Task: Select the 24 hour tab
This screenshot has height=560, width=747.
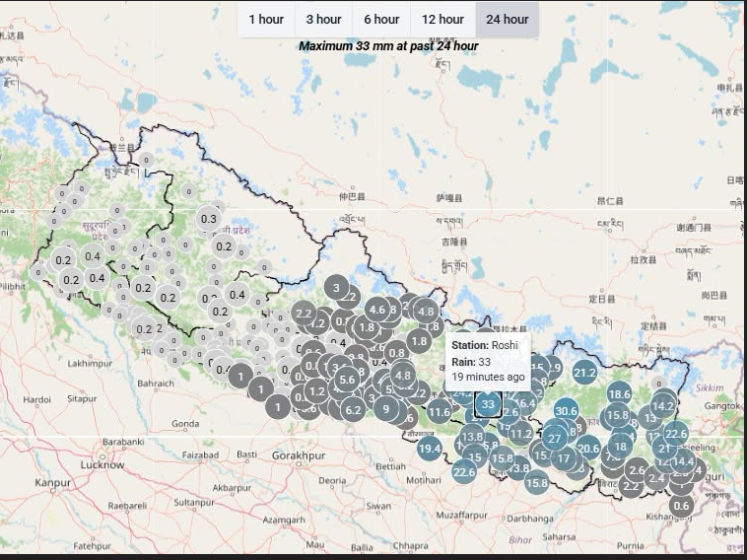Action: tap(508, 20)
